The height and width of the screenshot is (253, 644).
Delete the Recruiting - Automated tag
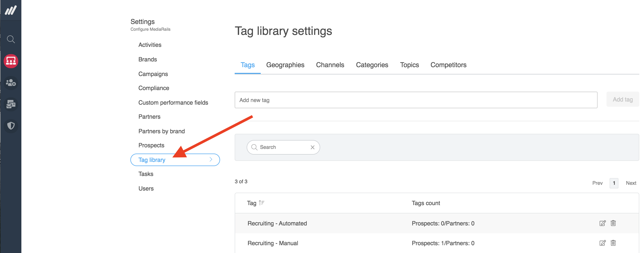pyautogui.click(x=613, y=223)
